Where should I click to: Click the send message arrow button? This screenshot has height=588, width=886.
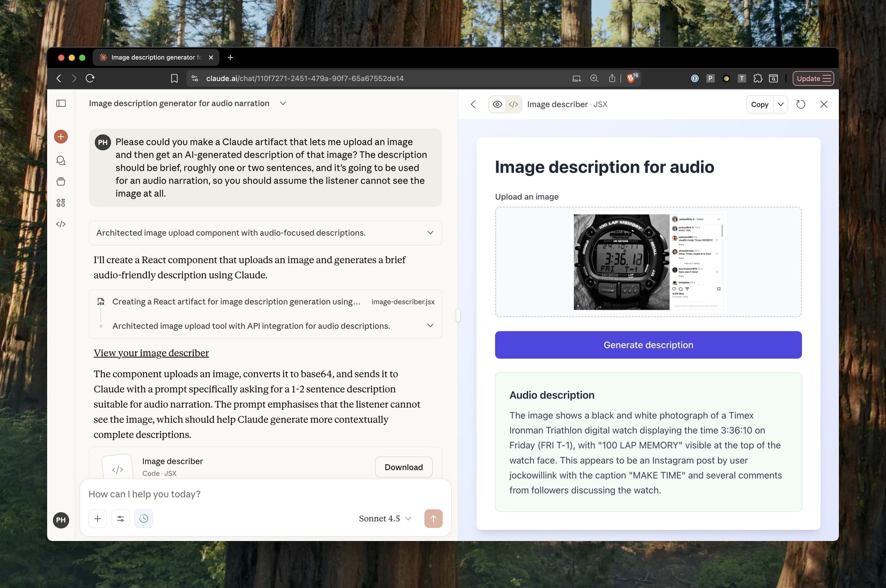[433, 518]
